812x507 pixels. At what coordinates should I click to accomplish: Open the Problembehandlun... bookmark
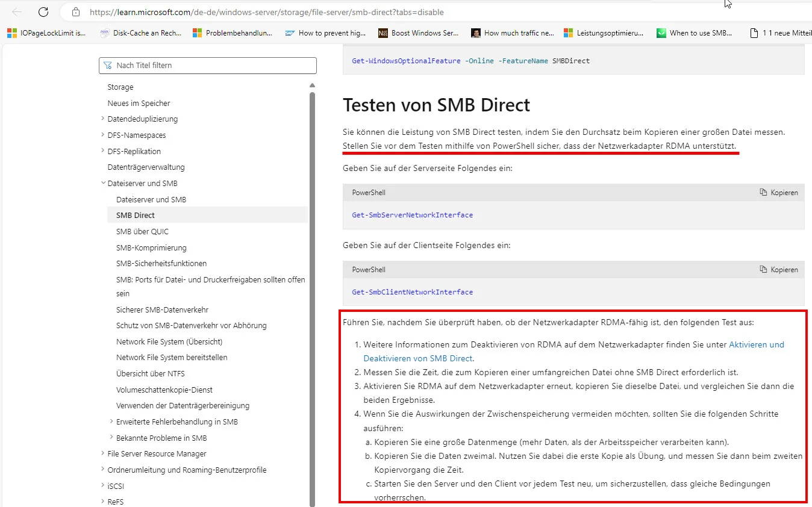click(x=233, y=33)
